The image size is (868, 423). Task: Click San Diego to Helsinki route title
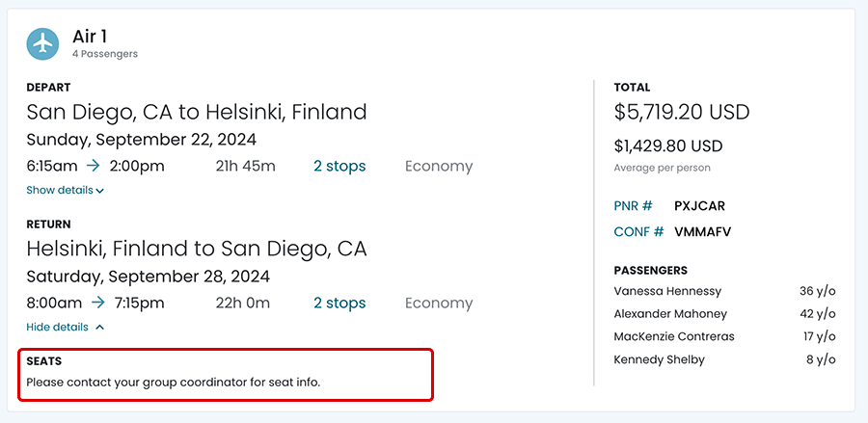click(x=197, y=112)
